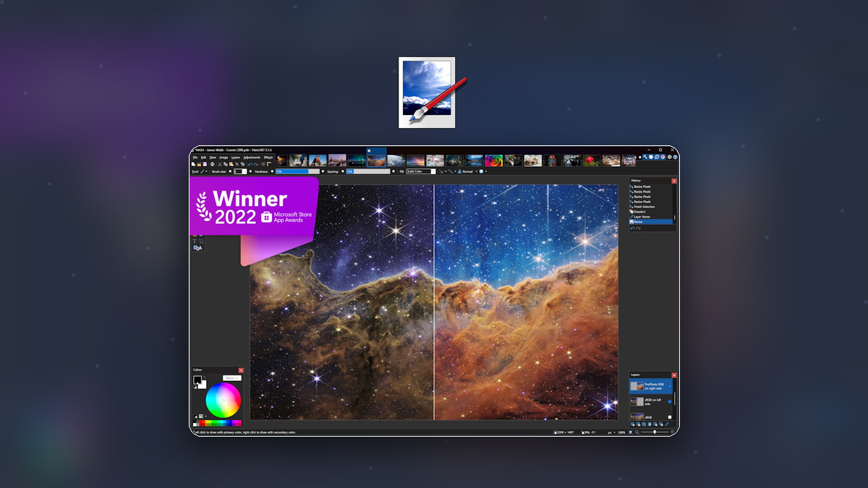Toggle visibility checkbox of bottom sRGB layer

[670, 417]
